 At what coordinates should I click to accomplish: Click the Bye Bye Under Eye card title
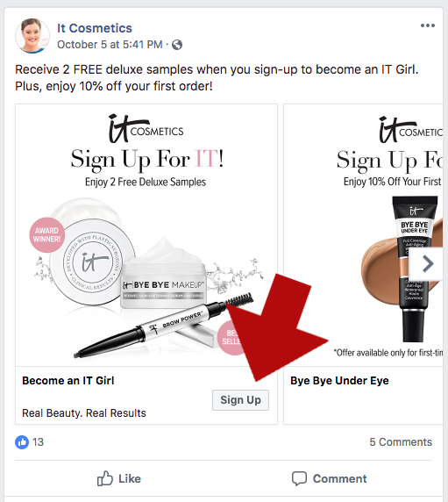[339, 381]
